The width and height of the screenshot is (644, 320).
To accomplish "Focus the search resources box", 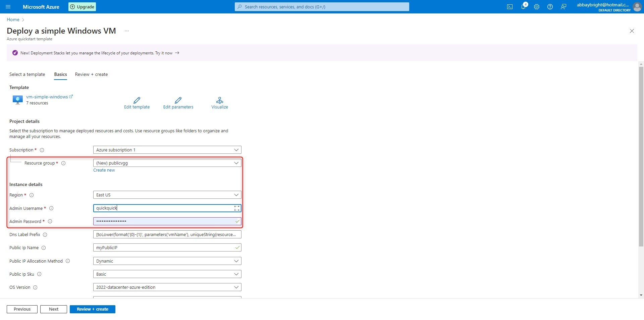I will (x=322, y=7).
